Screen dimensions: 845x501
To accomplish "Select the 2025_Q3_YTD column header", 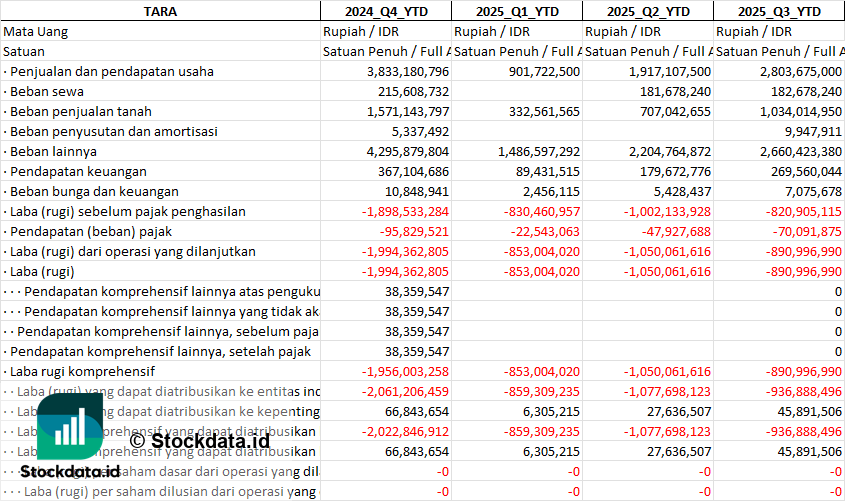I will coord(779,11).
